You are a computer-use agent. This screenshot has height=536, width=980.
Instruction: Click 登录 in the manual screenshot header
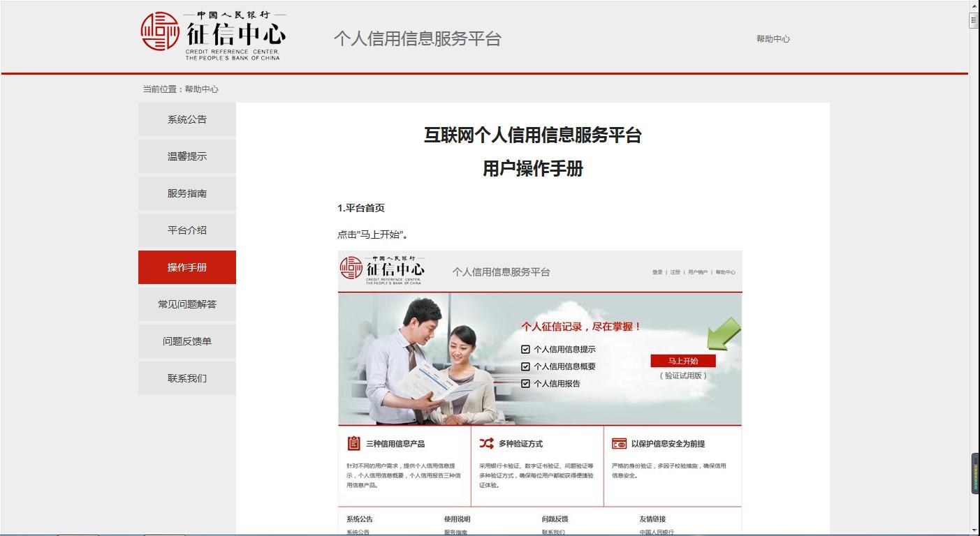tap(657, 272)
